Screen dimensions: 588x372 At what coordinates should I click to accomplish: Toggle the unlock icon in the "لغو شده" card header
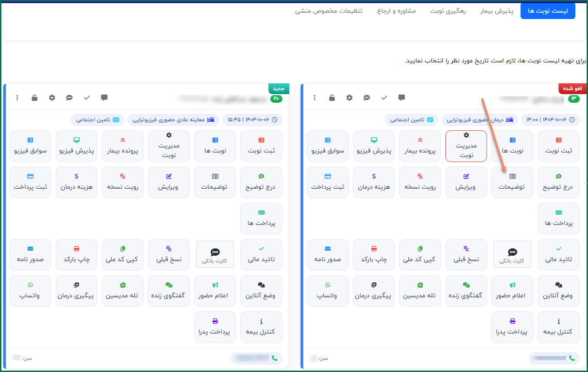tap(332, 98)
